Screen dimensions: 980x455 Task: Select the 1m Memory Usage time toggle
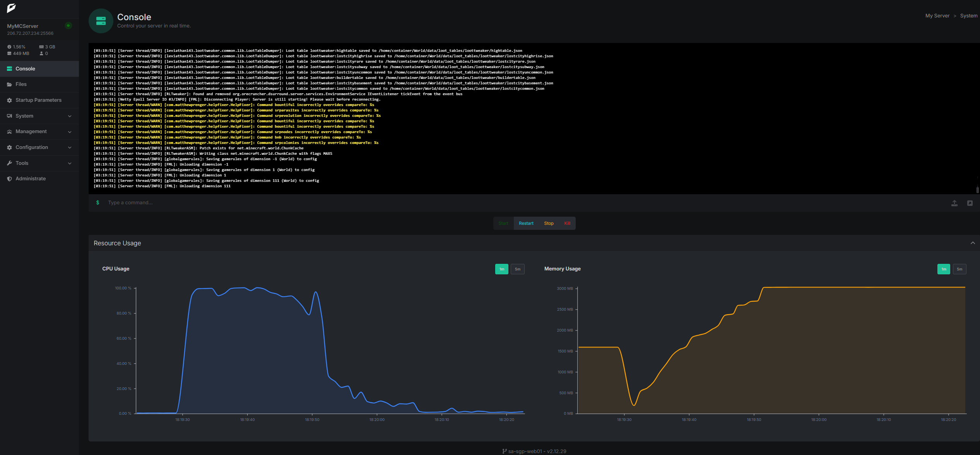point(944,269)
